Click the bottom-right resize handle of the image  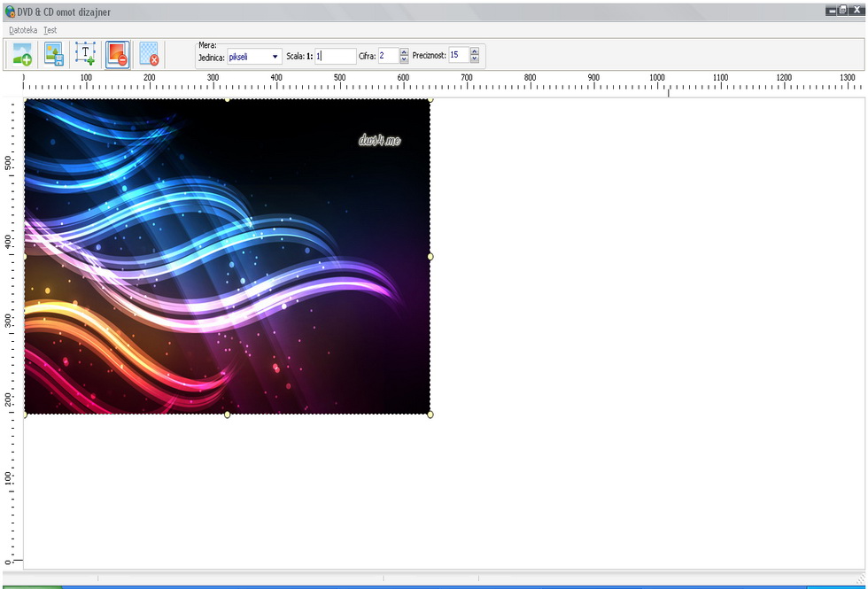pyautogui.click(x=430, y=415)
